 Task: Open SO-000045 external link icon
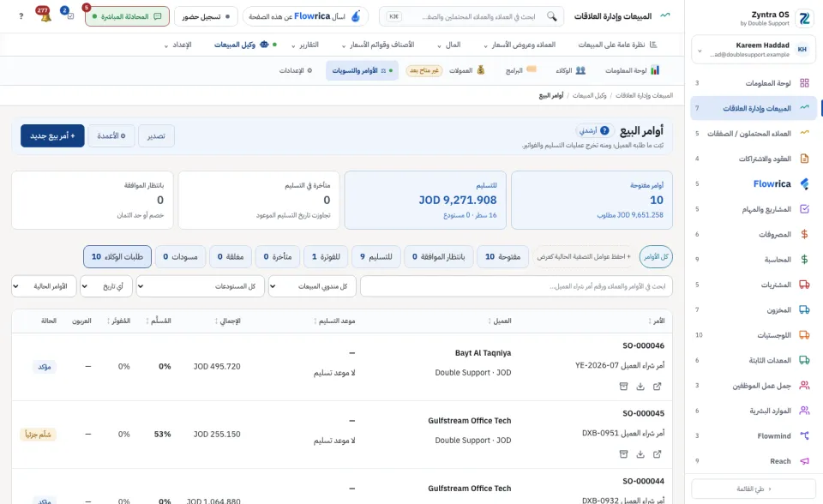(x=658, y=454)
